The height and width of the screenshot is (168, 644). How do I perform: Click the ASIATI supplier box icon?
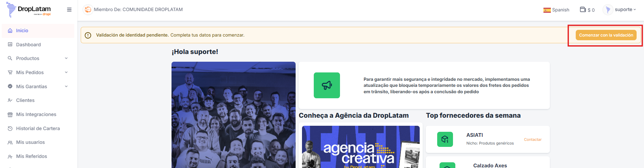[x=445, y=139]
